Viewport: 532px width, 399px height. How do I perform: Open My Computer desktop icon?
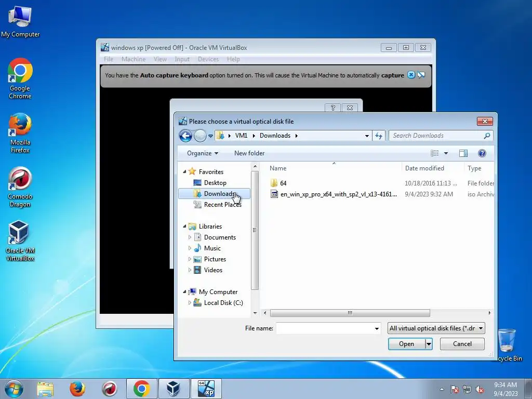20,21
